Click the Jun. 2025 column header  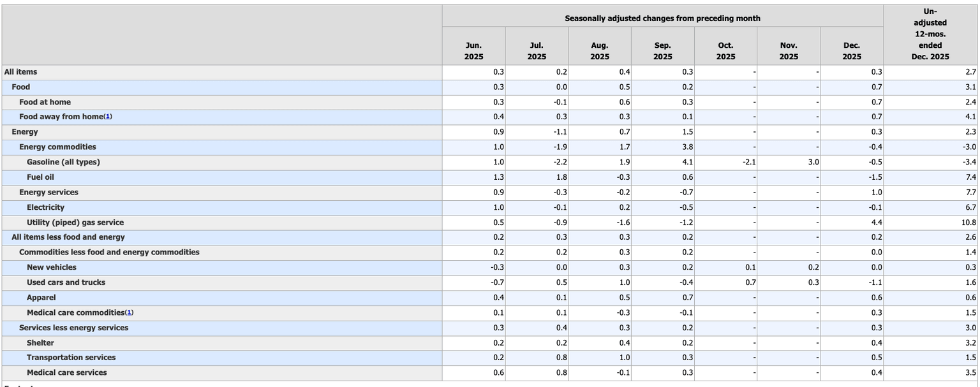tap(473, 51)
